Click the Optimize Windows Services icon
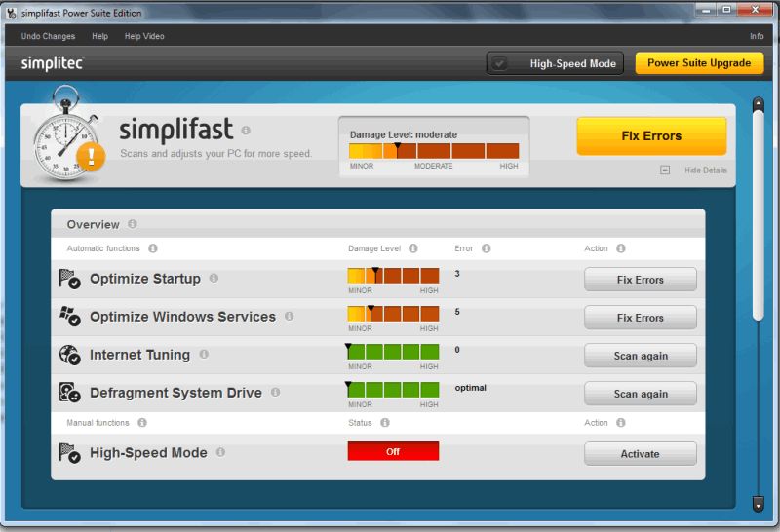 [x=69, y=317]
